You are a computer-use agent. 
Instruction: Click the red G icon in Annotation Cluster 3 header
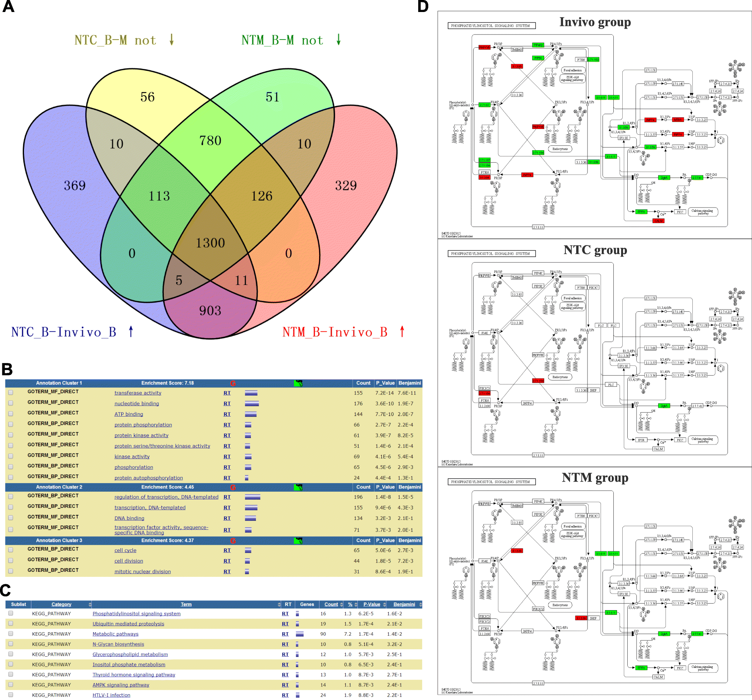click(x=233, y=541)
